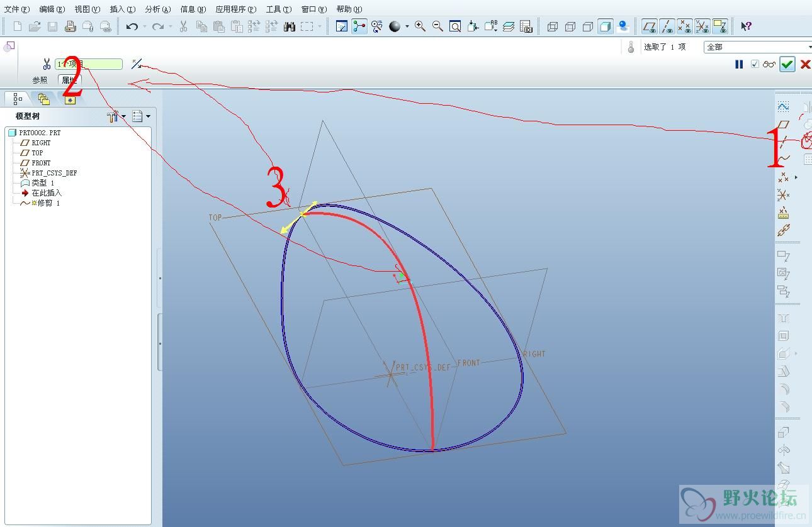Open the 属性 dashboard panel
This screenshot has height=527, width=812.
point(69,80)
